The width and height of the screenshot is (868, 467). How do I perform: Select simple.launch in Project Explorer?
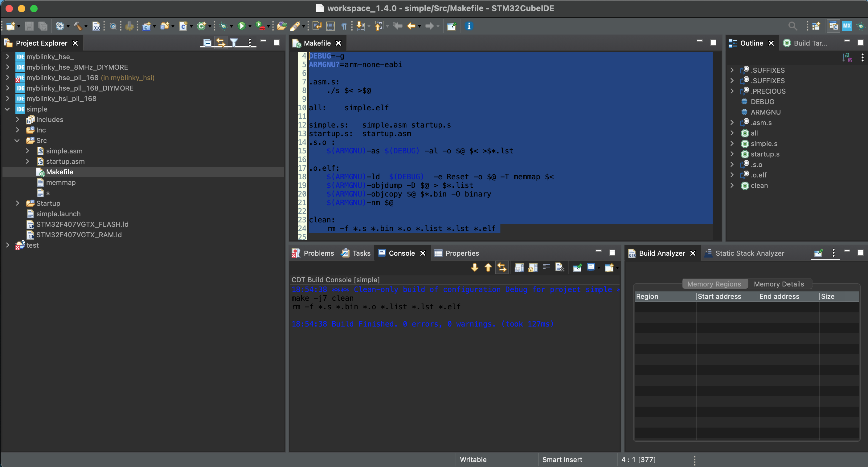pos(58,214)
